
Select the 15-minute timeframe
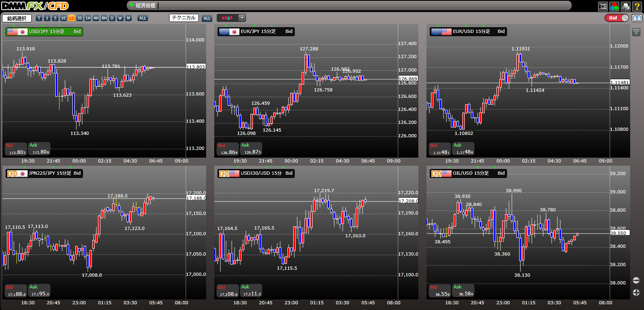pyautogui.click(x=72, y=18)
